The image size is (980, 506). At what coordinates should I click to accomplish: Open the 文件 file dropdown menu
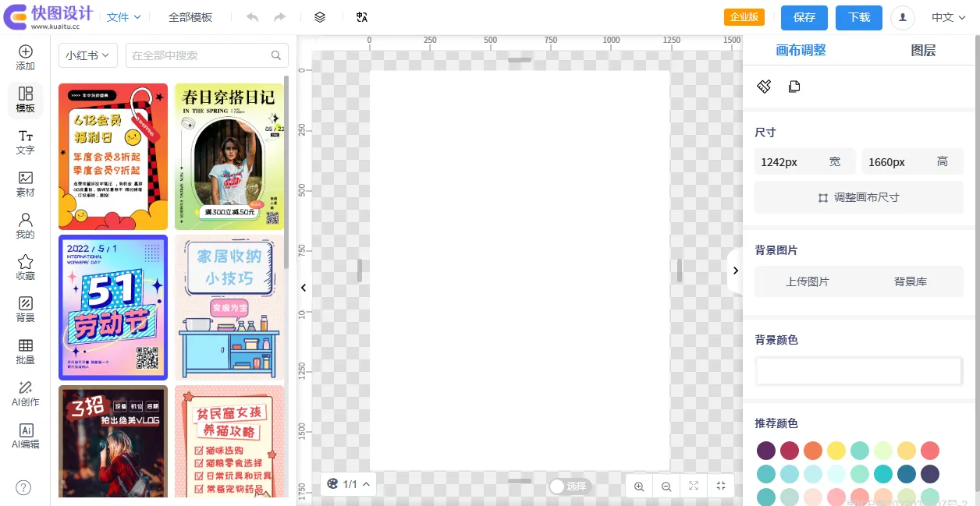[123, 17]
